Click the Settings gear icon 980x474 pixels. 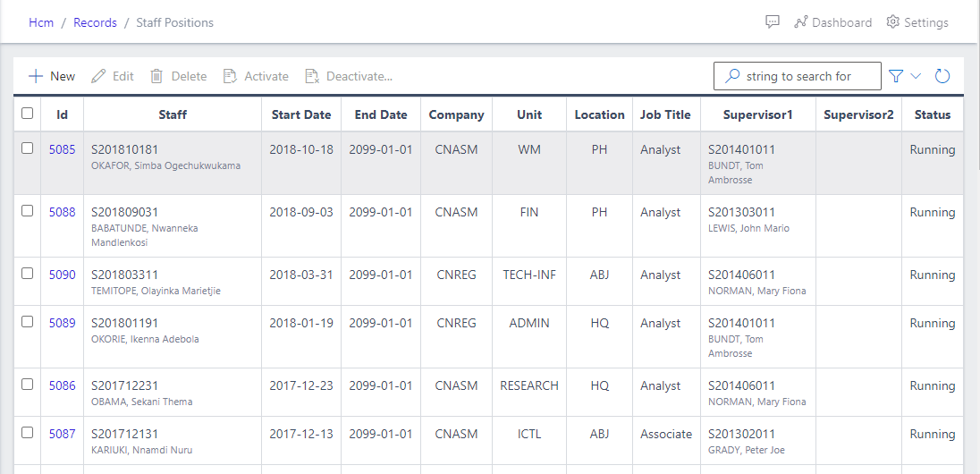pyautogui.click(x=892, y=22)
